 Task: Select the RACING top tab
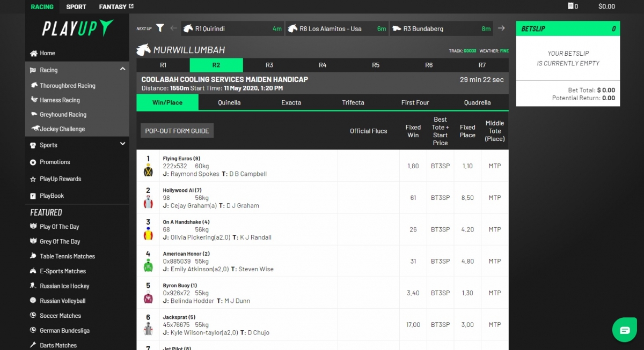coord(42,7)
